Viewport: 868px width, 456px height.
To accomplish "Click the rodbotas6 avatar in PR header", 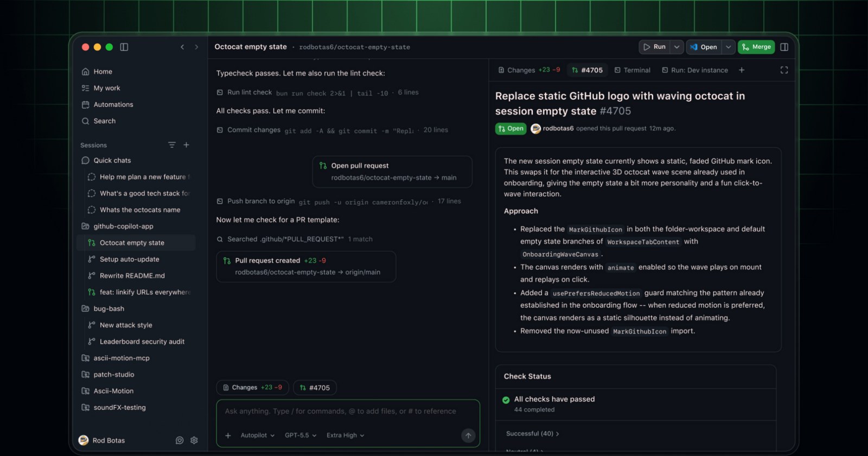I will click(x=535, y=129).
